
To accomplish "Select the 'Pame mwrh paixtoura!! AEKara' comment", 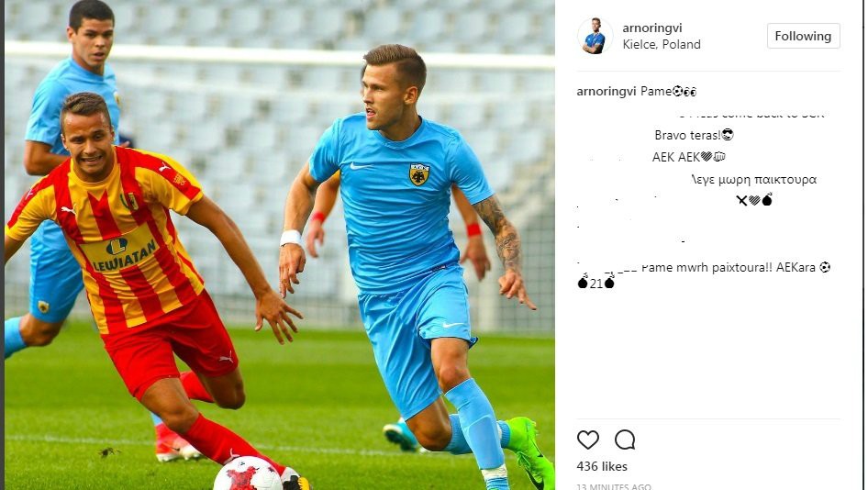I will click(x=736, y=267).
